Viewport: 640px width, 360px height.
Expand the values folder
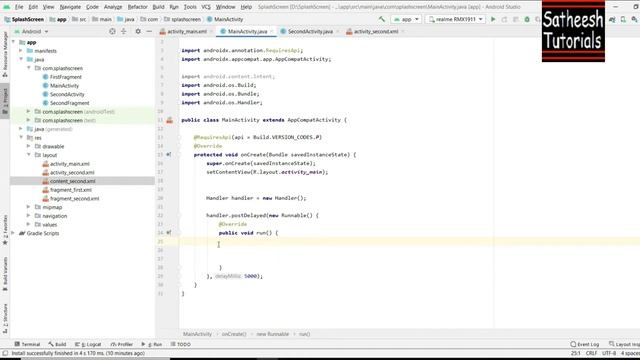point(28,224)
